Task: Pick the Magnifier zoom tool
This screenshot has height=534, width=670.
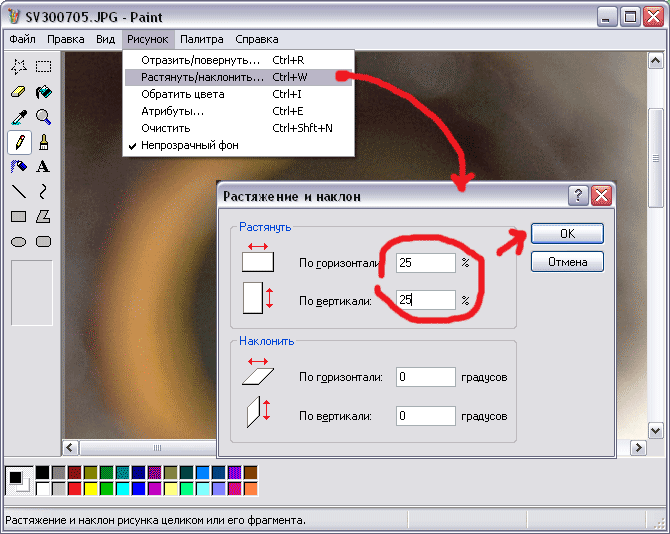Action: pyautogui.click(x=44, y=117)
